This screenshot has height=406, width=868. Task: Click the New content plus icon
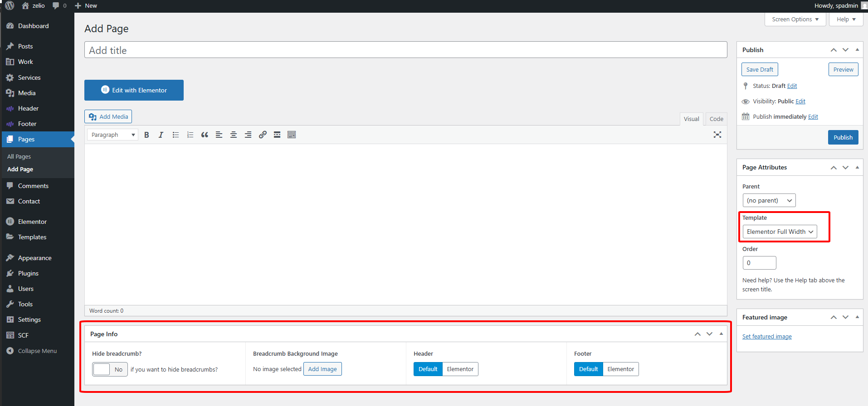click(x=78, y=5)
